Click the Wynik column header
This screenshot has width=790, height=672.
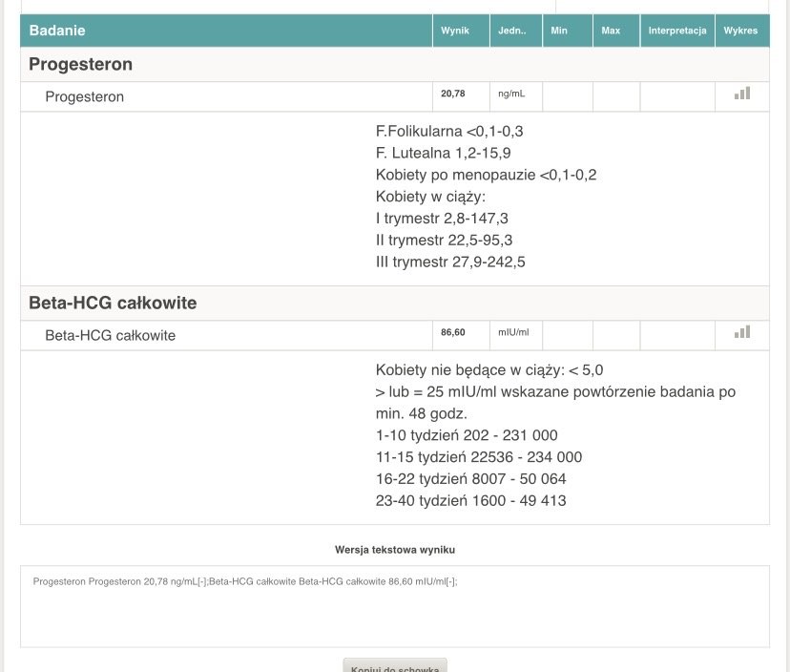[455, 31]
